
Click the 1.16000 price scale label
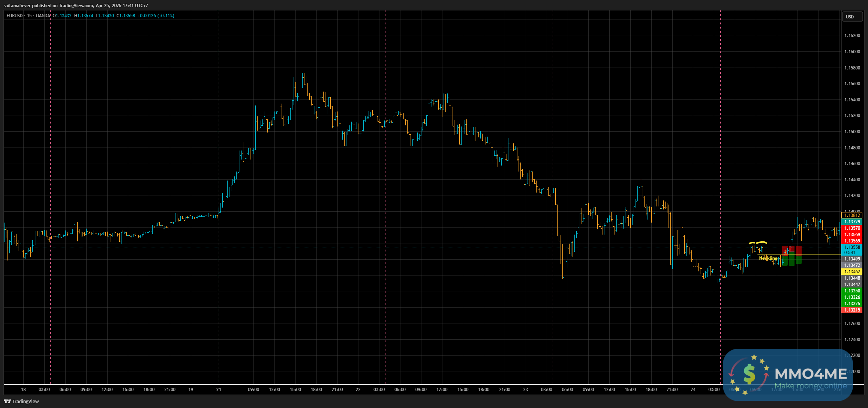click(852, 52)
